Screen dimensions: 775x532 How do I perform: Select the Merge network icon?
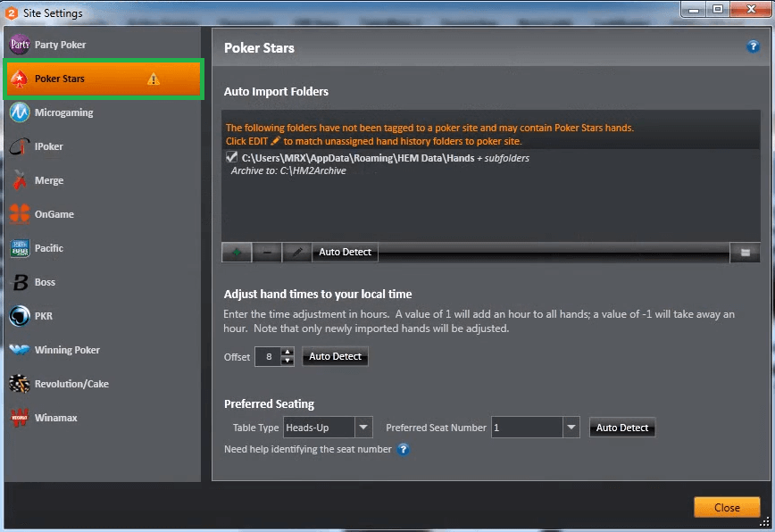click(x=20, y=180)
